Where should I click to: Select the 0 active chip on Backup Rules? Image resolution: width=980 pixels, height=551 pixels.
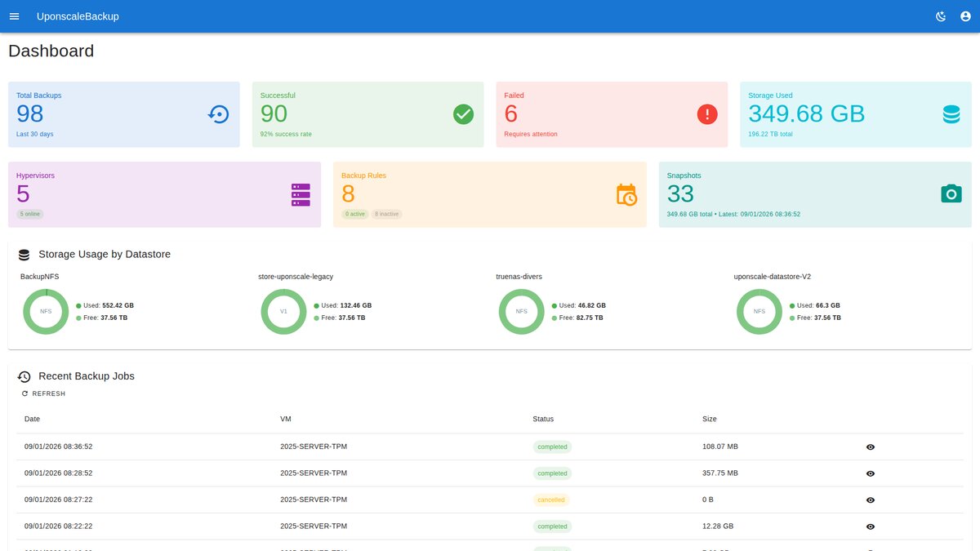pos(354,214)
